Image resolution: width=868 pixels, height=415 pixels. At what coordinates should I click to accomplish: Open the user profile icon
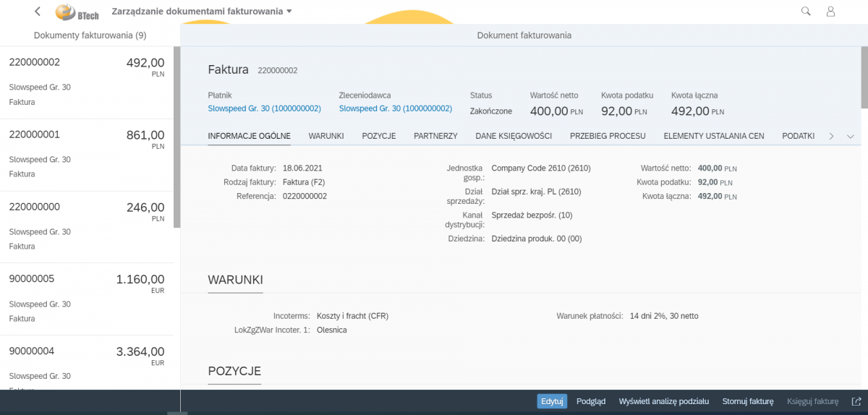click(830, 12)
